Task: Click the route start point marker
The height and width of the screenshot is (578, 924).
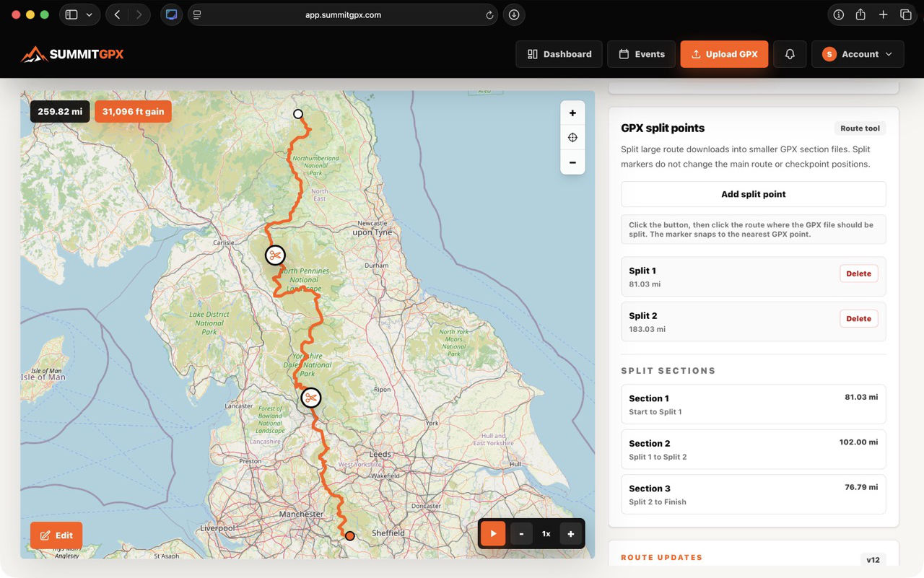Action: (297, 114)
